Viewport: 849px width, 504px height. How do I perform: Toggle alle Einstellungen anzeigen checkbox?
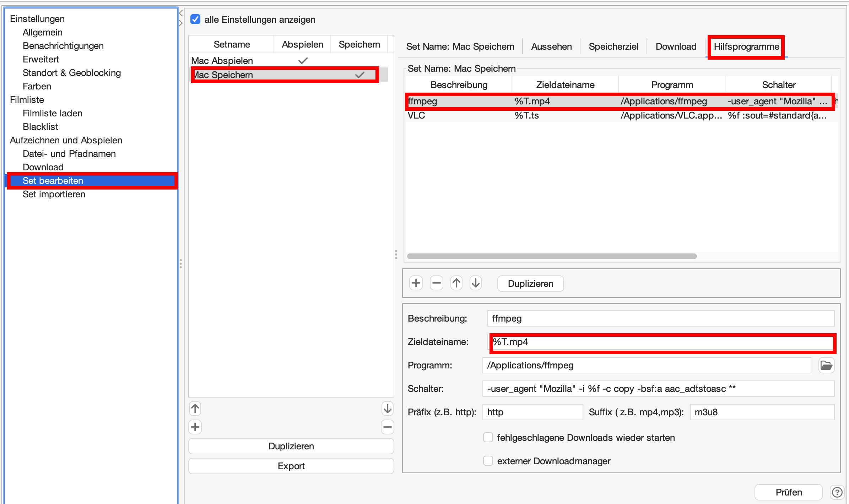pos(196,20)
